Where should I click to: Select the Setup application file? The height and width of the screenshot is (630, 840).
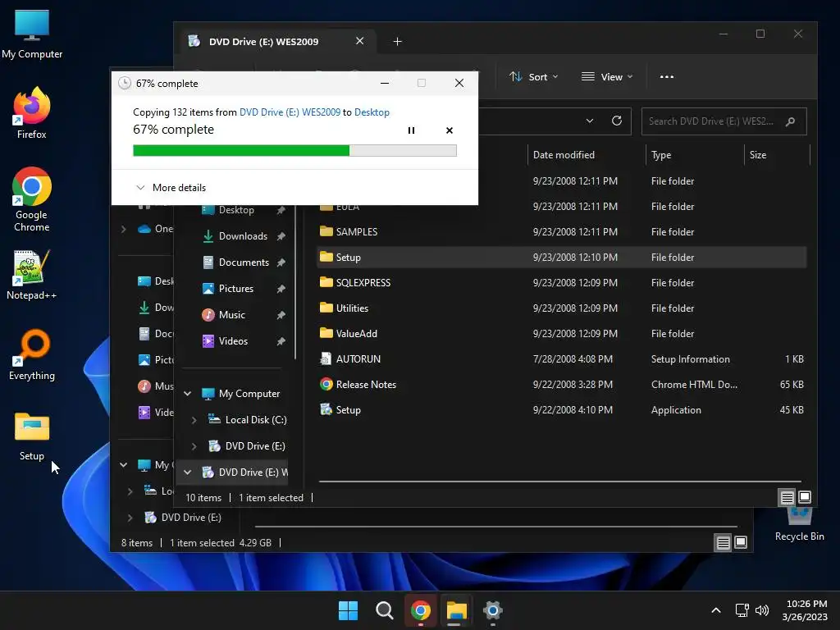561,410
